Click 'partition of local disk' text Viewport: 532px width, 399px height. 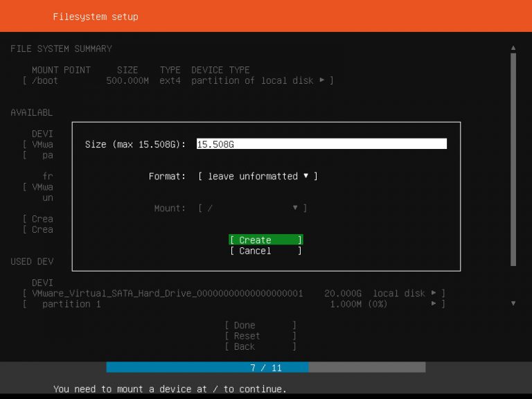(x=252, y=81)
